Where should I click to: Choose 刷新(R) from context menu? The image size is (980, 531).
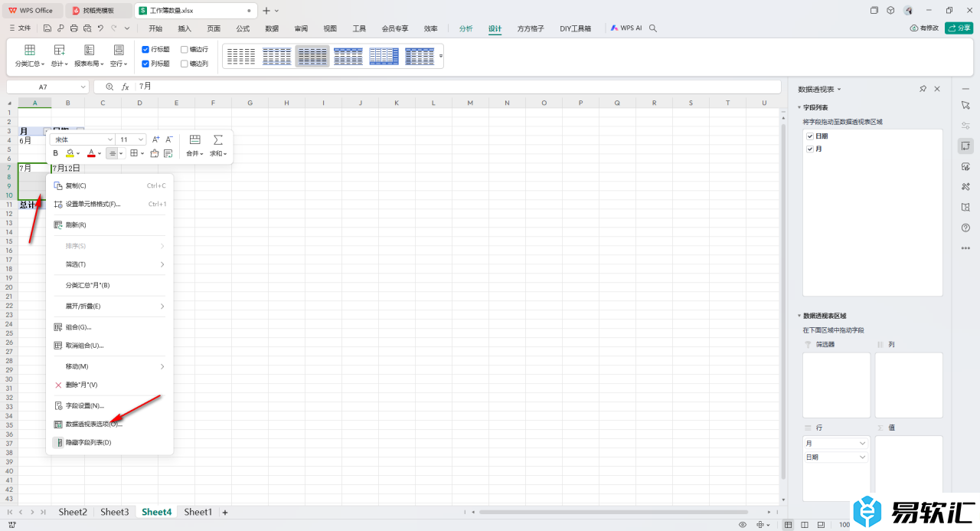click(x=109, y=225)
